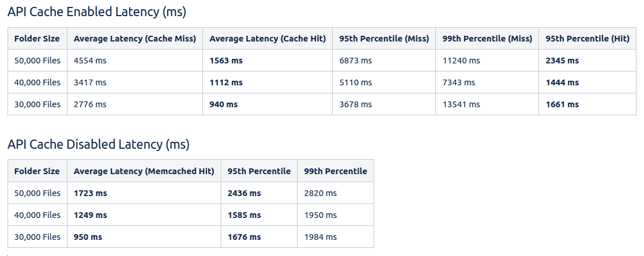Select the "Average Latency (Cache Miss)" column header
This screenshot has width=644, height=256.
135,39
